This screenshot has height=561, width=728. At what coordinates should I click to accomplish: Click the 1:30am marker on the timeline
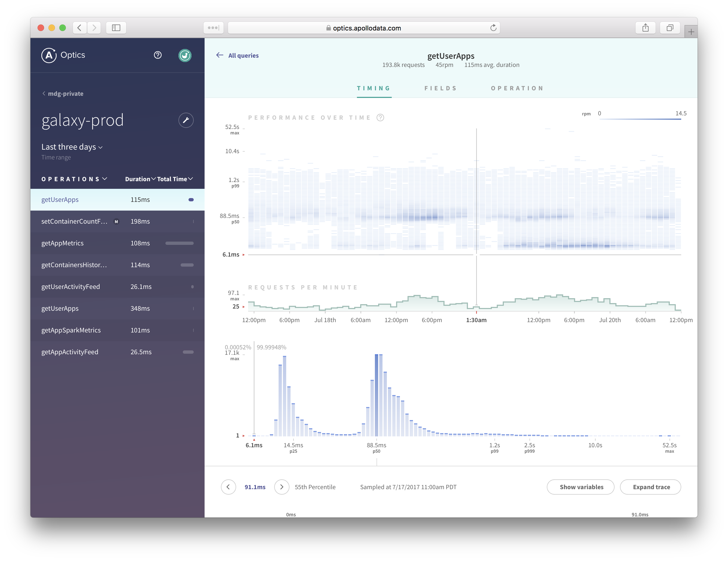click(476, 320)
